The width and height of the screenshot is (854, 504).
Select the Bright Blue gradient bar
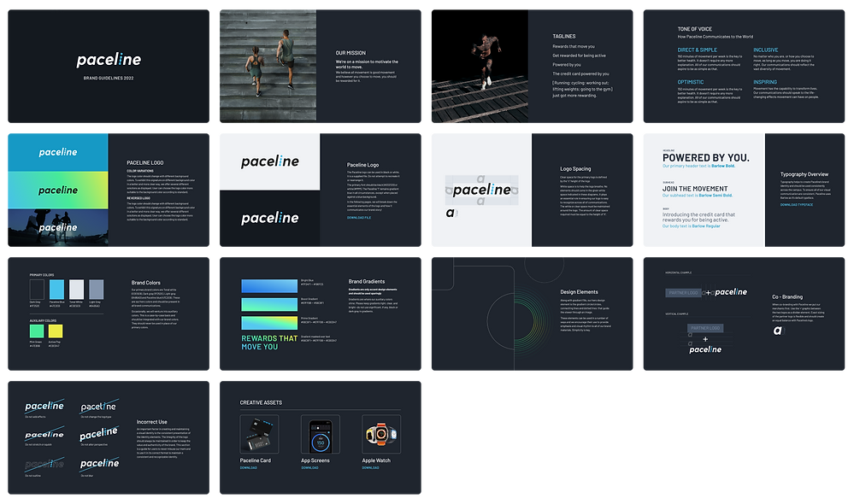coord(269,286)
